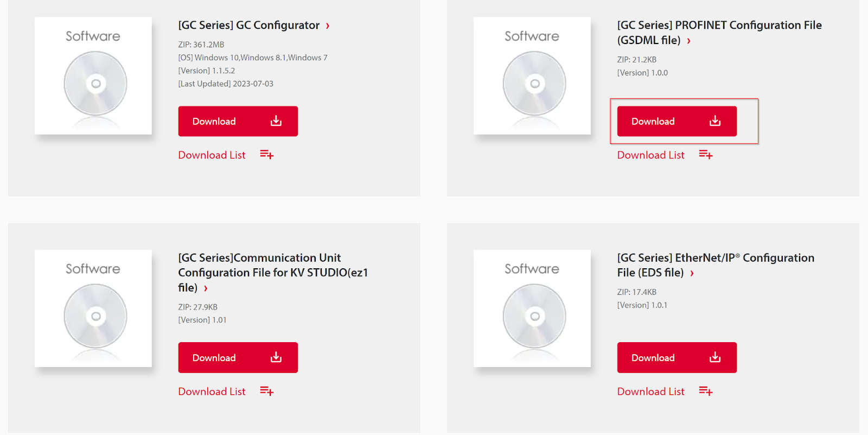Screen dimensions: 868x435
Task: Click red chevron after EDS file) title
Action: pyautogui.click(x=692, y=273)
